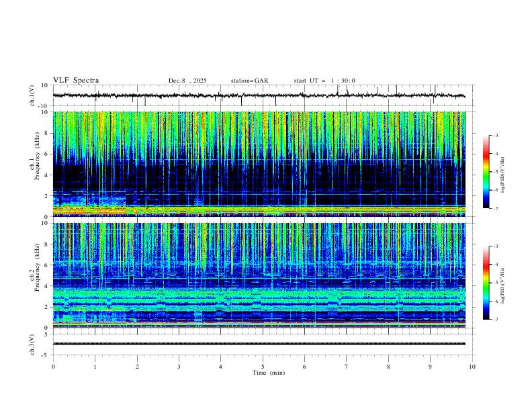
Task: Select the ch.2 "Frequency (kHz)" axis label
Action: tap(38, 267)
